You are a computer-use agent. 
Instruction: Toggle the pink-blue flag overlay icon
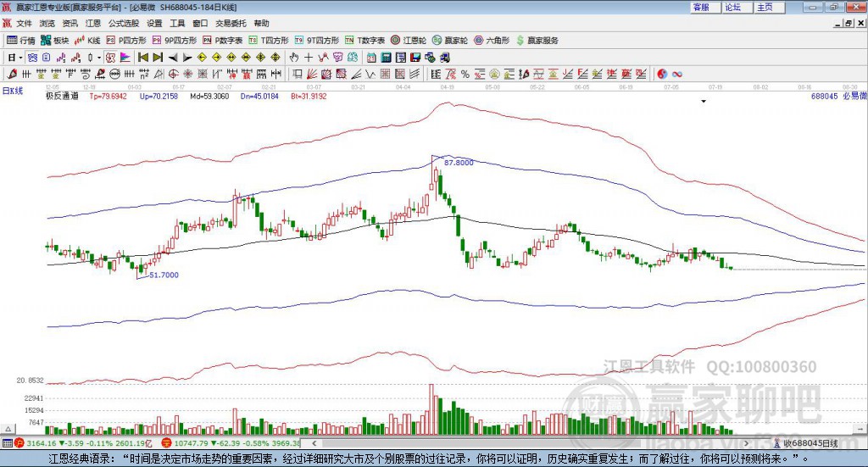coord(125,58)
